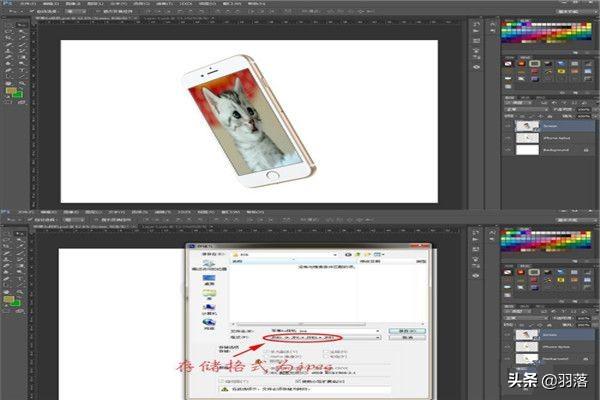Click the Computer shortcut in save dialog sidebar

[209, 308]
